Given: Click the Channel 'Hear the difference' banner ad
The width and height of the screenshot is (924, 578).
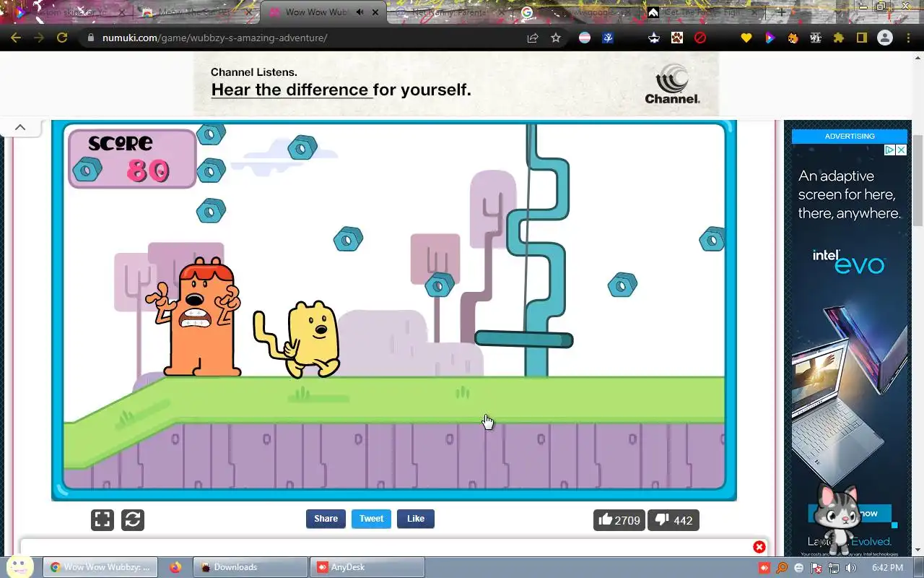Looking at the screenshot, I should tap(456, 84).
